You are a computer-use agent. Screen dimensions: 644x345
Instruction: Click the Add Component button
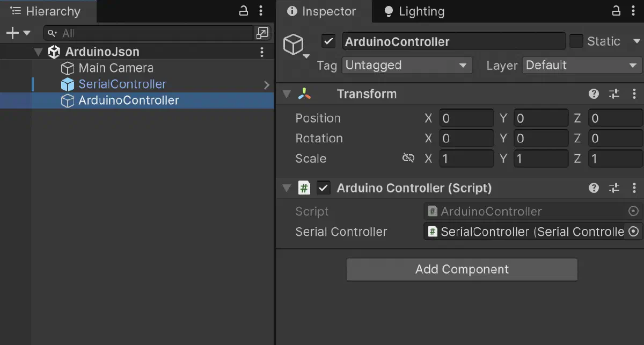click(x=462, y=269)
